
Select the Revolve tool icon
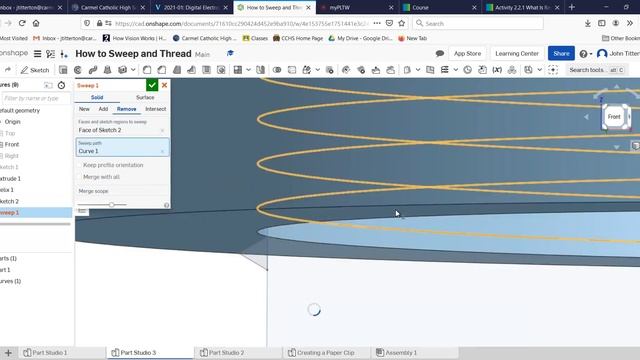78,70
